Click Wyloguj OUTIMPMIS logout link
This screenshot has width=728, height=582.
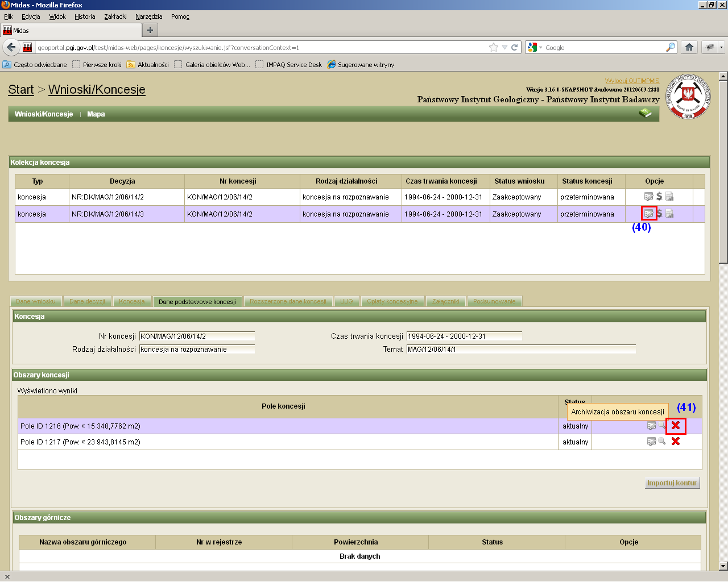point(632,81)
